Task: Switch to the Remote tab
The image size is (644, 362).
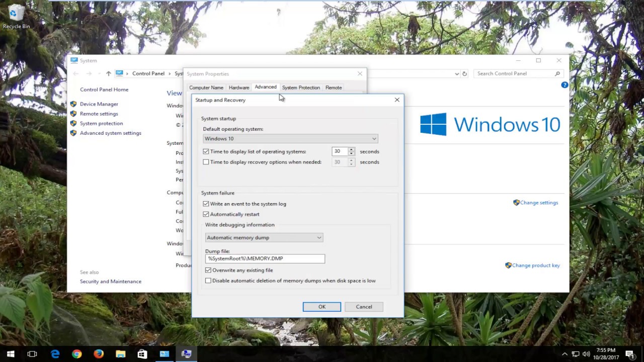Action: [x=334, y=87]
